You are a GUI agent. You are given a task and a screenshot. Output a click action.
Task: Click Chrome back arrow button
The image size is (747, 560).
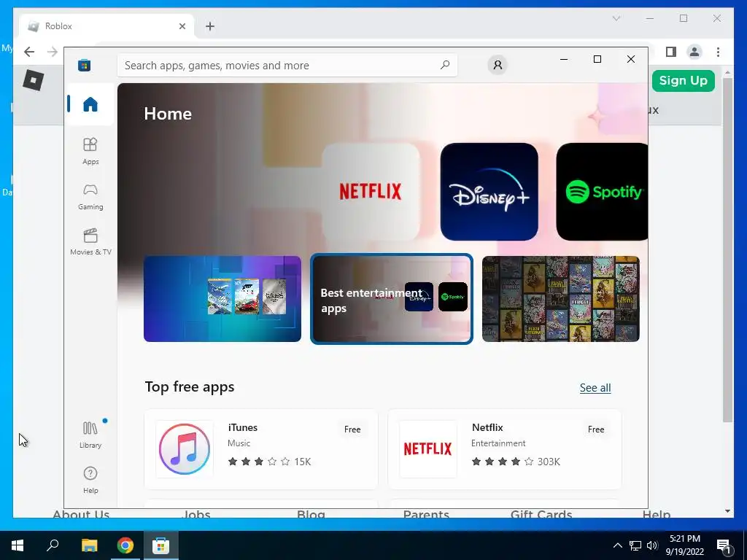[29, 52]
